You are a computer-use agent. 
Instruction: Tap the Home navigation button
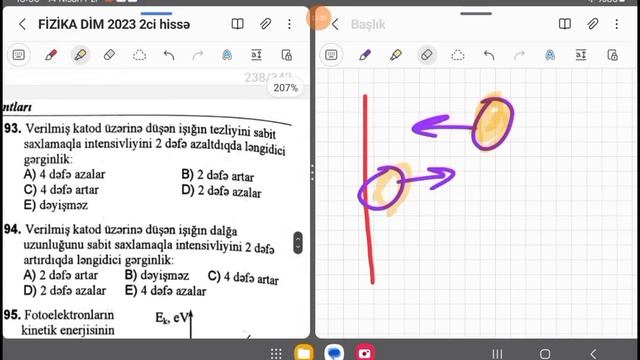point(545,353)
